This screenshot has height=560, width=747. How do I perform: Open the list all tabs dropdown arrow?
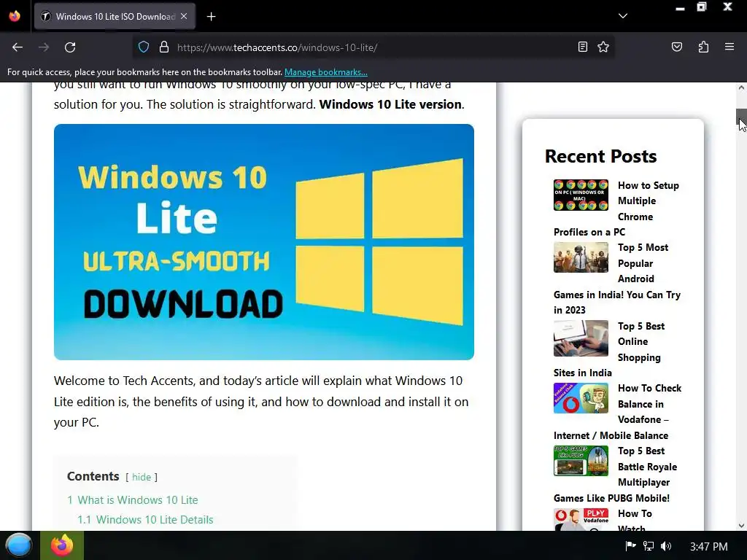(x=623, y=16)
